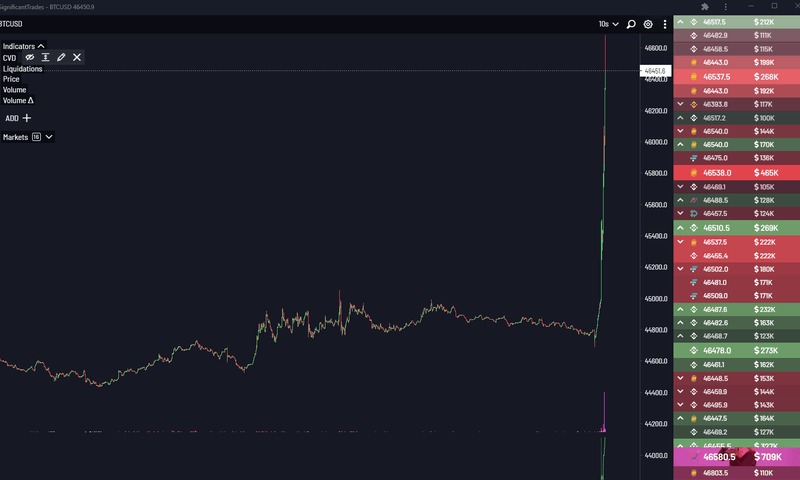Click the BitMEX icon on $199K trade row
Viewport: 800px width, 480px height.
point(694,62)
